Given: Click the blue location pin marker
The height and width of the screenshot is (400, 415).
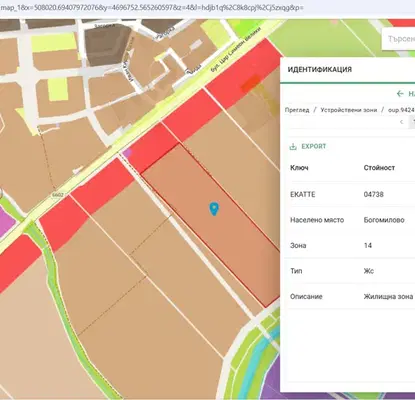Looking at the screenshot, I should (214, 209).
